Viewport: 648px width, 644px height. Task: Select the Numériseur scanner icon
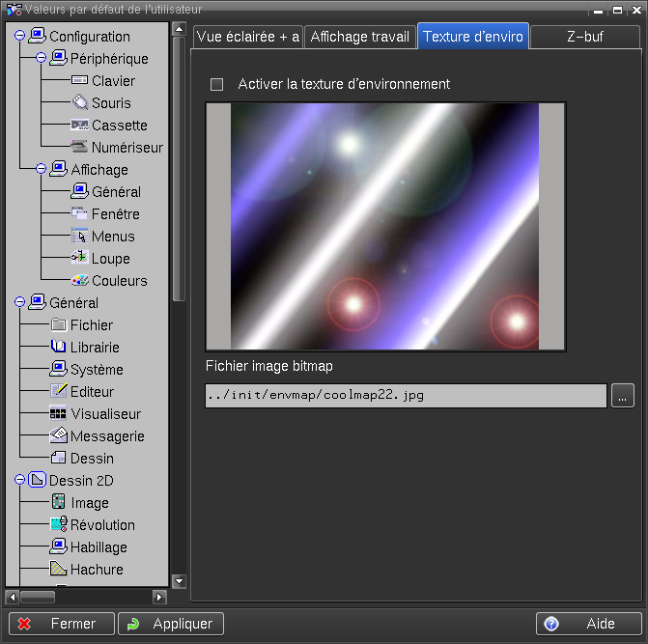point(79,147)
